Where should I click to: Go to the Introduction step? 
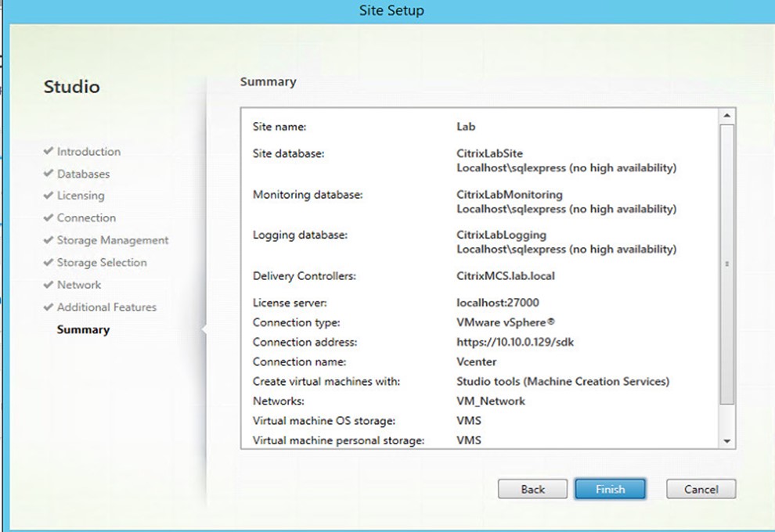pyautogui.click(x=88, y=152)
